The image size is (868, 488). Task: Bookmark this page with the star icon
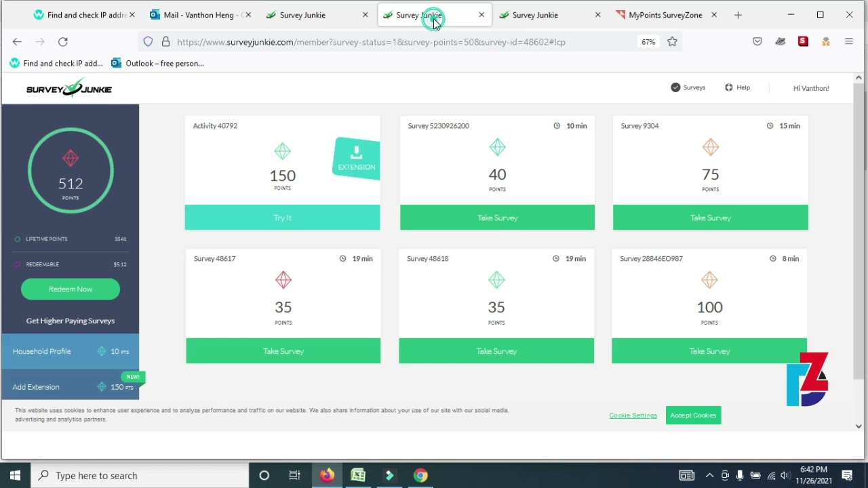click(672, 42)
